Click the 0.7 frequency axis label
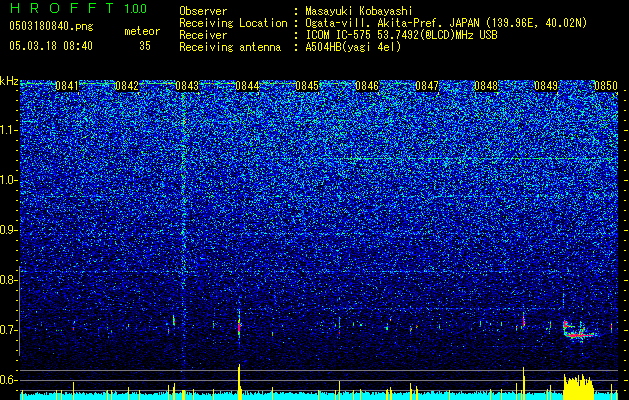 point(8,330)
